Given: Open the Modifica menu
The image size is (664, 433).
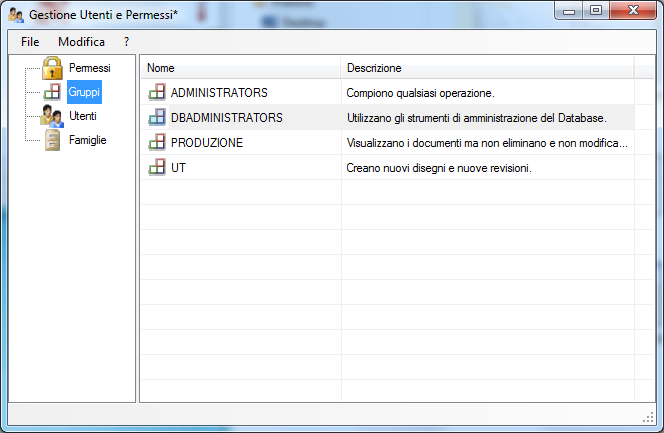Looking at the screenshot, I should coord(81,42).
